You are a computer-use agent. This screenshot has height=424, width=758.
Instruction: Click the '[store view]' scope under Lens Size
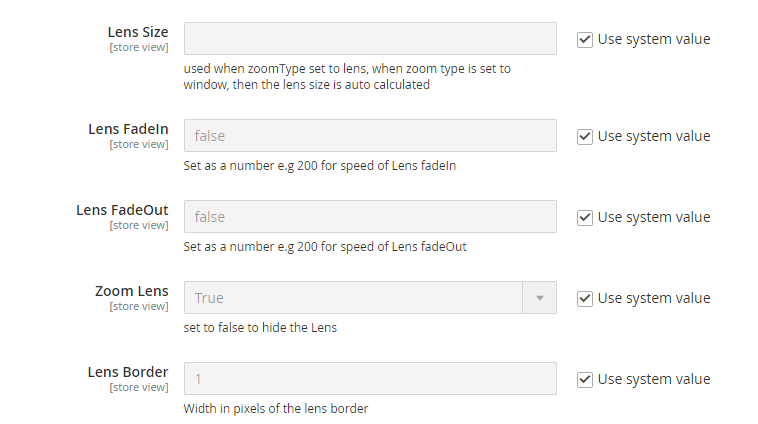click(139, 47)
